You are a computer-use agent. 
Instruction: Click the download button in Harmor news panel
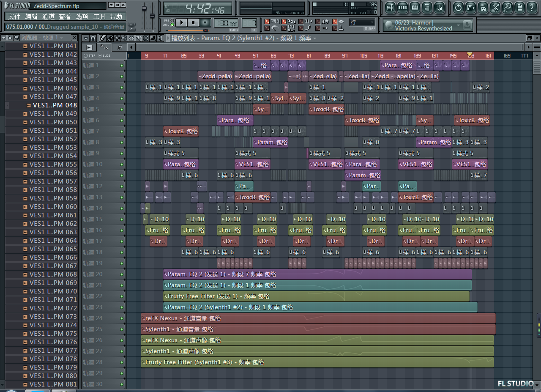(467, 25)
